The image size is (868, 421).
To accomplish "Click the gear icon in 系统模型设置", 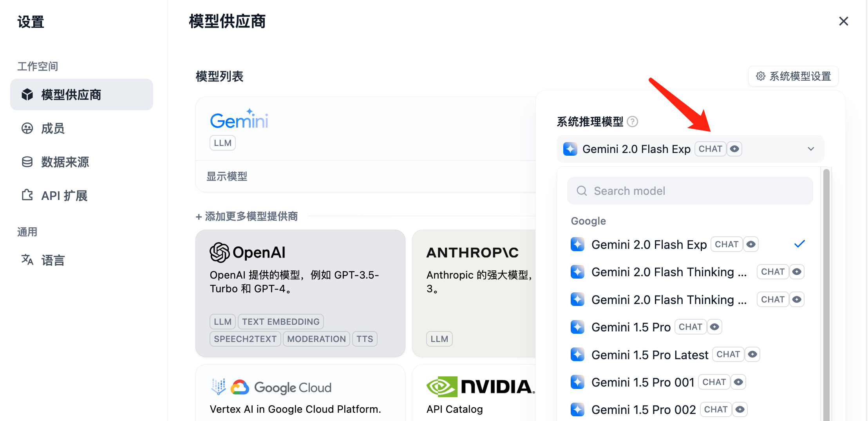I will point(761,76).
